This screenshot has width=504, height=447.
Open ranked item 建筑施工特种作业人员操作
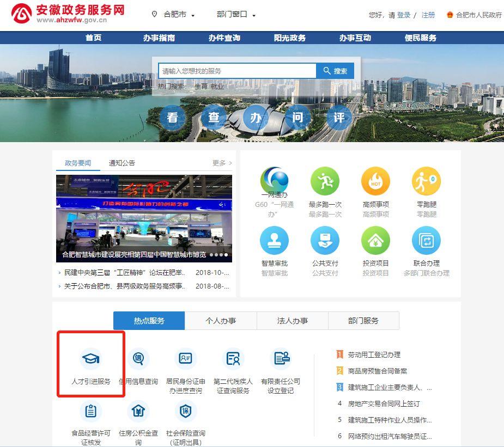click(390, 420)
